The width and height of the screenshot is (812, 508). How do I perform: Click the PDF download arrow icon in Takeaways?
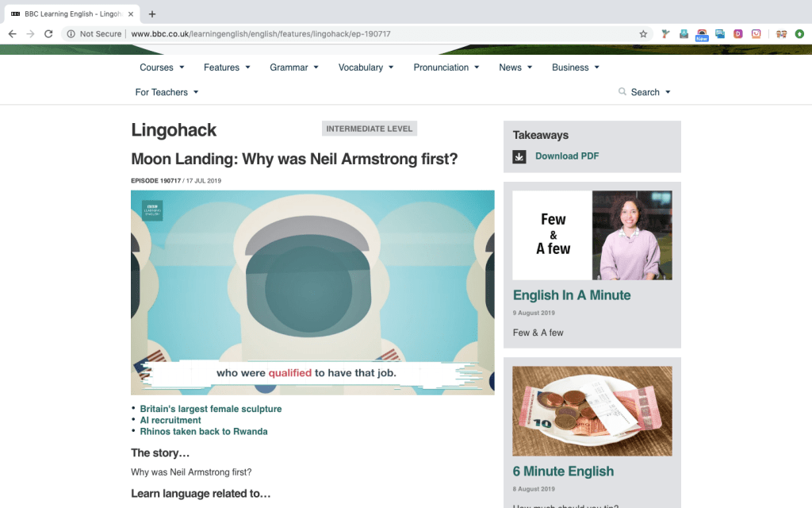519,156
